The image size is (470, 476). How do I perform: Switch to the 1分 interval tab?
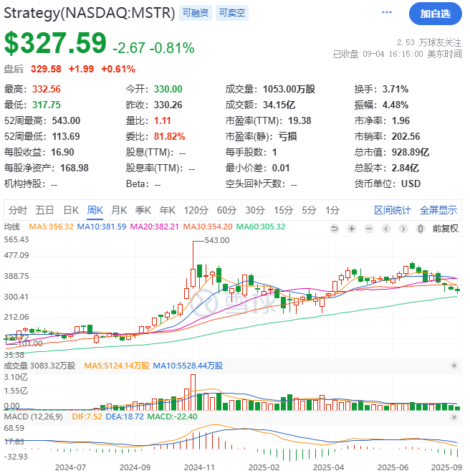pos(332,210)
